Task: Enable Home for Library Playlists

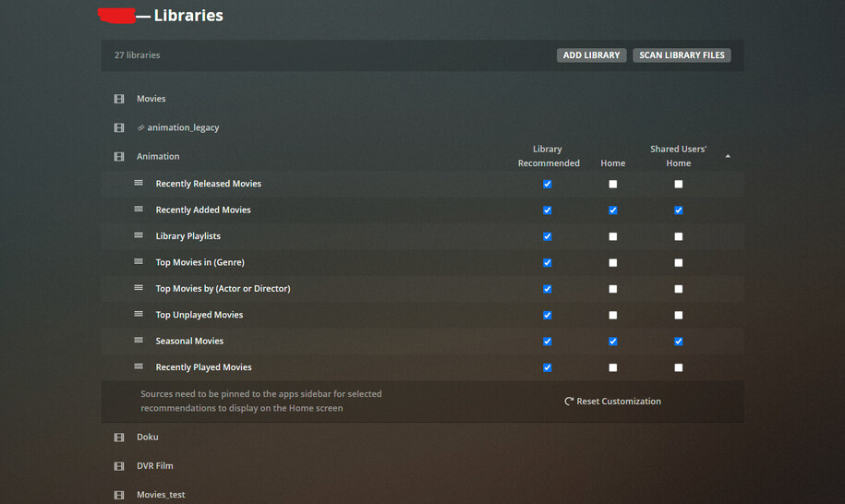Action: 612,236
